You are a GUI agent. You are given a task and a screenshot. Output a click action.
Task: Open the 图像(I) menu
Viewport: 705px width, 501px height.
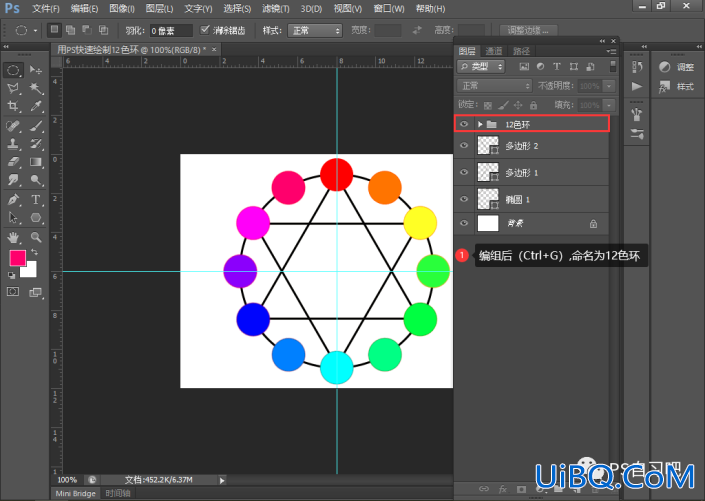tap(122, 9)
